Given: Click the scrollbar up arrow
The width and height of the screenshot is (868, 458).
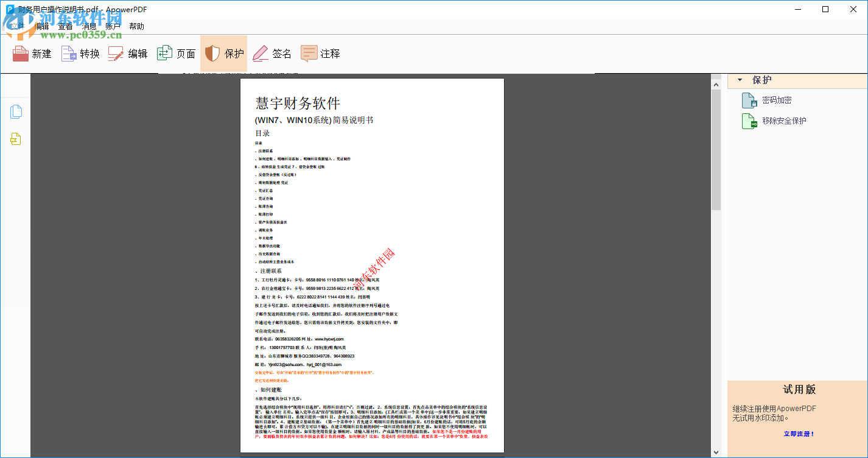Looking at the screenshot, I should pos(716,83).
